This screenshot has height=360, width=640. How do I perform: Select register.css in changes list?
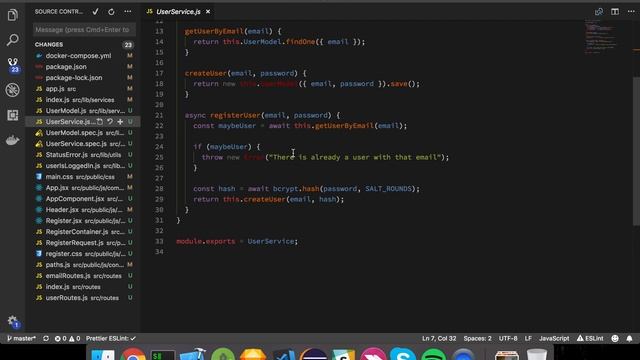pyautogui.click(x=83, y=254)
